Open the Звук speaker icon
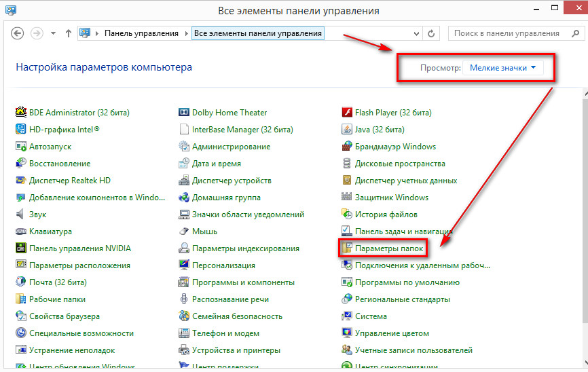The image size is (588, 372). [21, 215]
